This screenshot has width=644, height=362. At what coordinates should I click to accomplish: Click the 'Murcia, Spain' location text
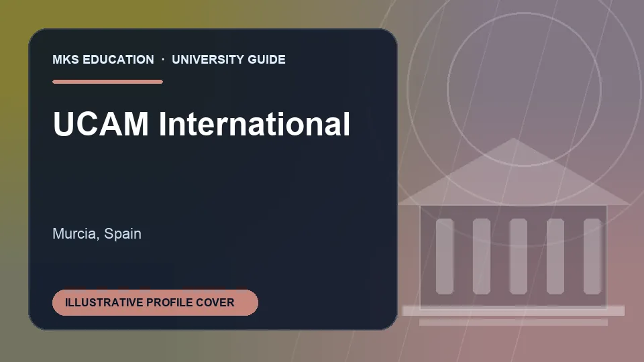(x=97, y=233)
